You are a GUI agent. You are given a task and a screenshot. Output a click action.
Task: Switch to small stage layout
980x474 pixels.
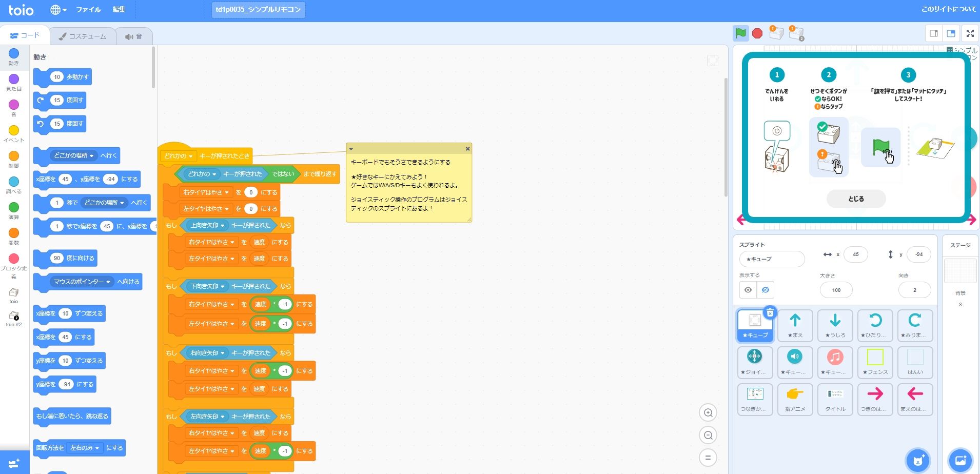click(x=934, y=33)
